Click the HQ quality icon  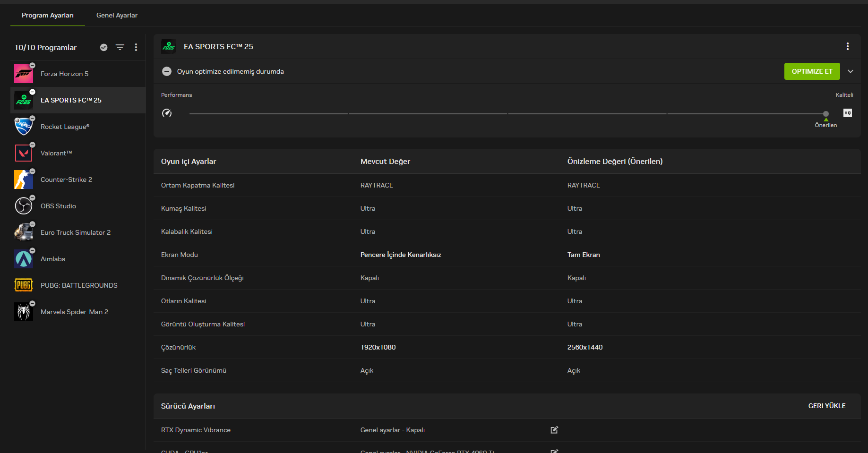pyautogui.click(x=848, y=113)
